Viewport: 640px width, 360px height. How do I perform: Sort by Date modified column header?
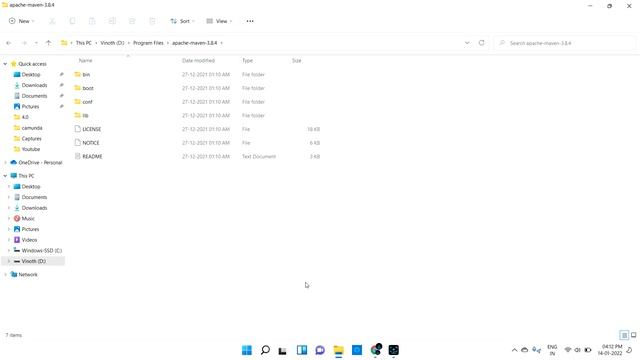point(198,60)
